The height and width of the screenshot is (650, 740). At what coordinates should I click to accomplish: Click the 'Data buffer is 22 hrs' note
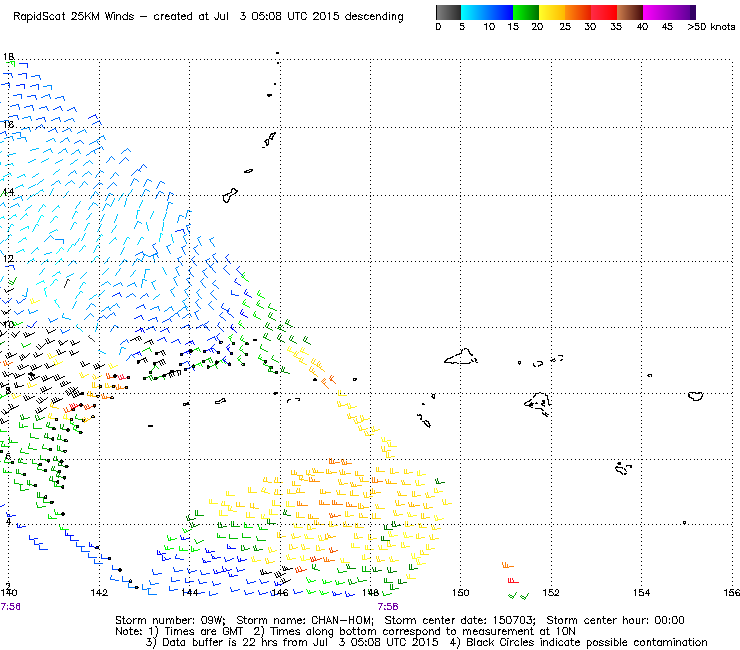pyautogui.click(x=212, y=642)
